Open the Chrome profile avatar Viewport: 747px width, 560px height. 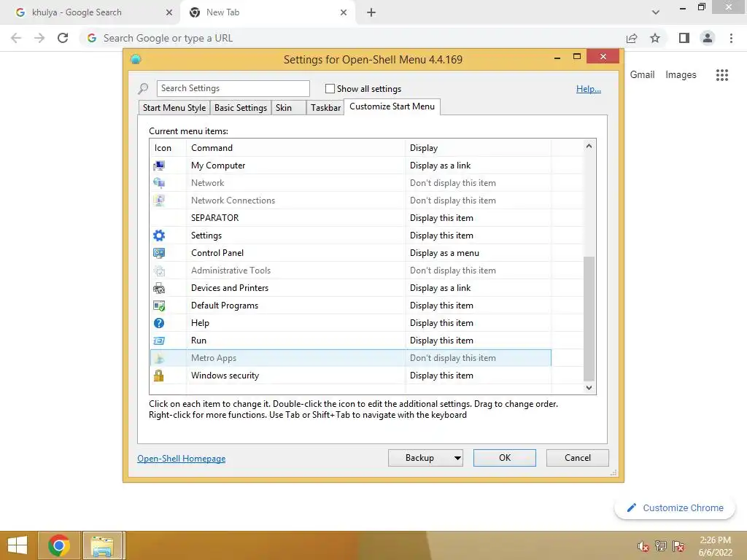click(x=708, y=38)
